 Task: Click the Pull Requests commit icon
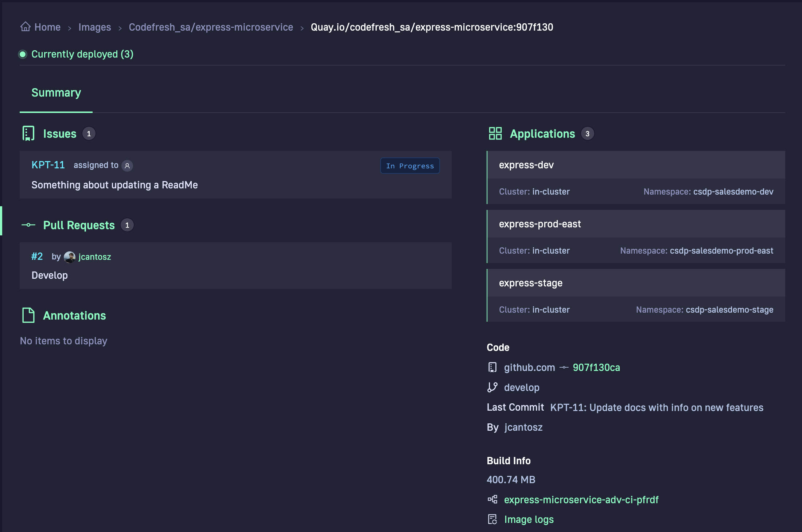pos(28,225)
